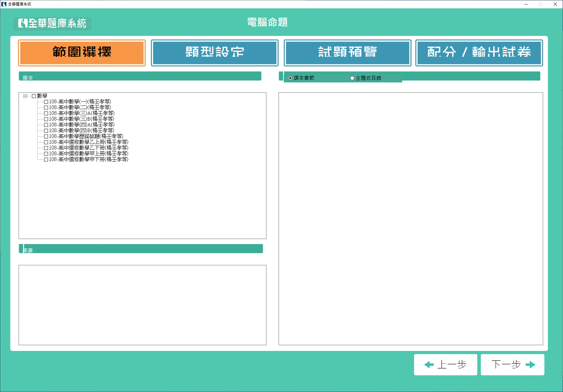Select the 108-高中選修數學甲上冊 checkbox

[x=46, y=154]
